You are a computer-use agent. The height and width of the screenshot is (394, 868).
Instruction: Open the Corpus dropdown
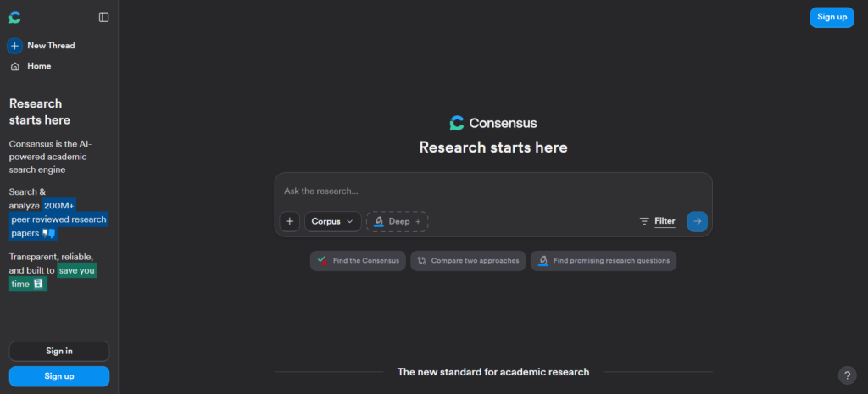332,221
